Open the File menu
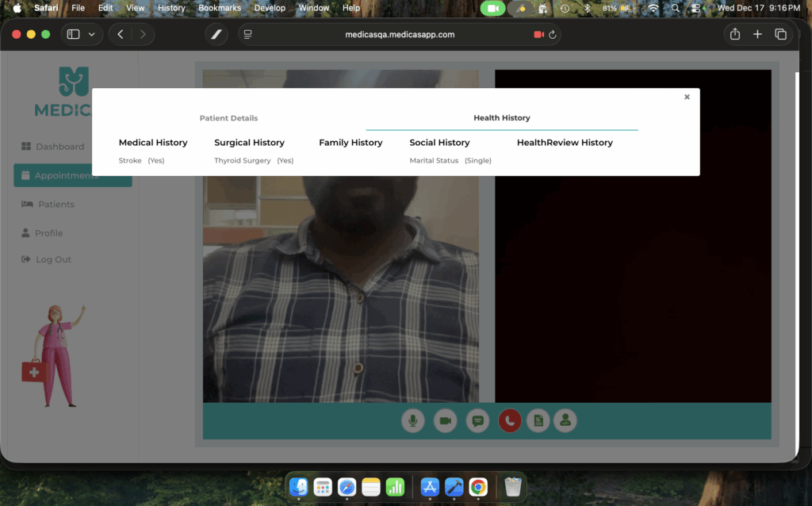The height and width of the screenshot is (506, 812). pos(79,8)
